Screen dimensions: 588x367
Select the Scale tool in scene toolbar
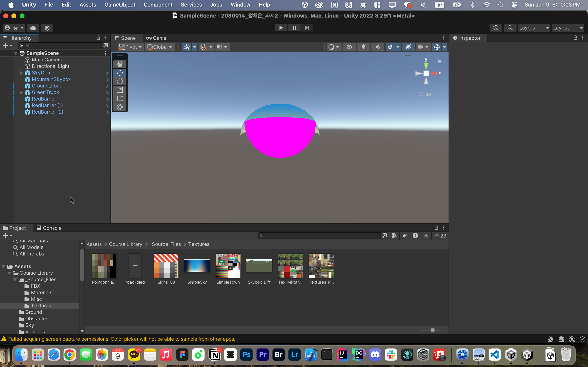(120, 90)
